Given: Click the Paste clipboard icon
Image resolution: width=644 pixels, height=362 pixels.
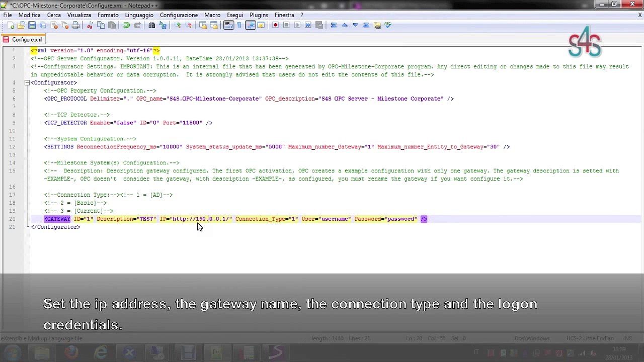Looking at the screenshot, I should tap(112, 25).
